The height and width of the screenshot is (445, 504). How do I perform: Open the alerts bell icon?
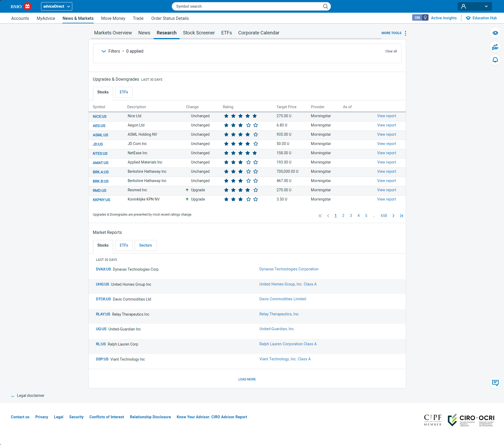tap(495, 60)
